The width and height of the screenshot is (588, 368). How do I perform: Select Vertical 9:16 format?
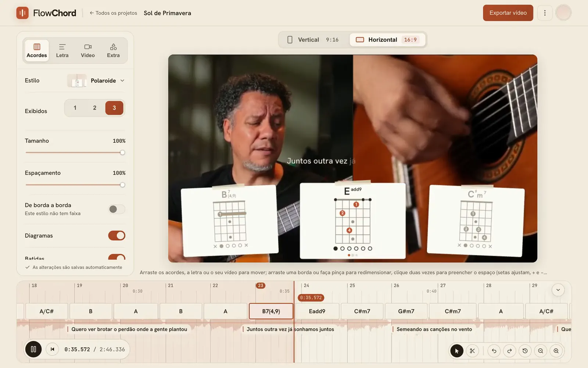(313, 40)
